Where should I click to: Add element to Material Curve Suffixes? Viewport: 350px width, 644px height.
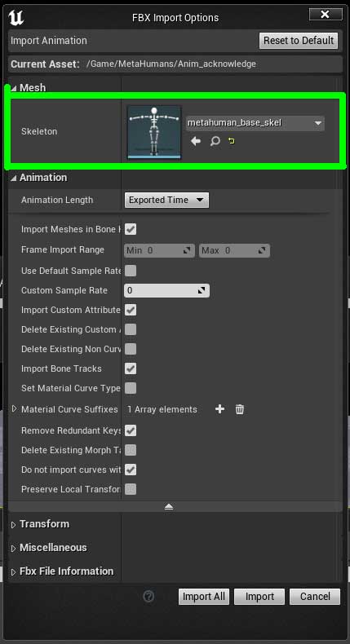(x=219, y=409)
